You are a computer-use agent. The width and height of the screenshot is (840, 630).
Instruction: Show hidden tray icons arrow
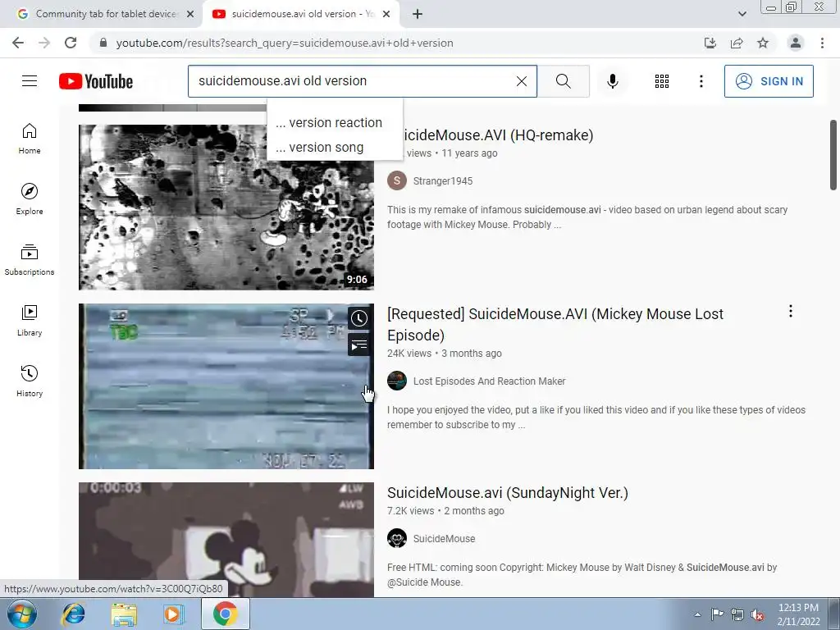pos(697,614)
